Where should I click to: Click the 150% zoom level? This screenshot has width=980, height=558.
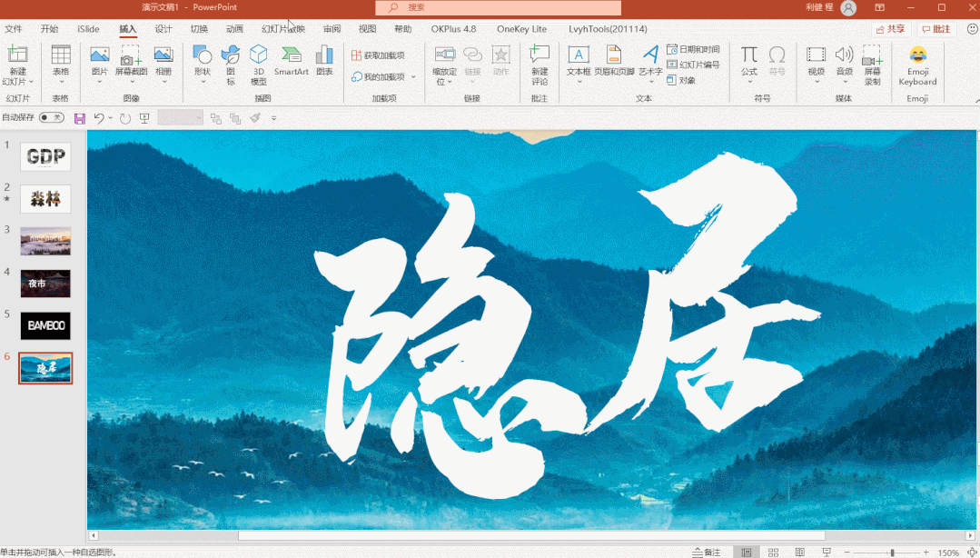tap(948, 553)
